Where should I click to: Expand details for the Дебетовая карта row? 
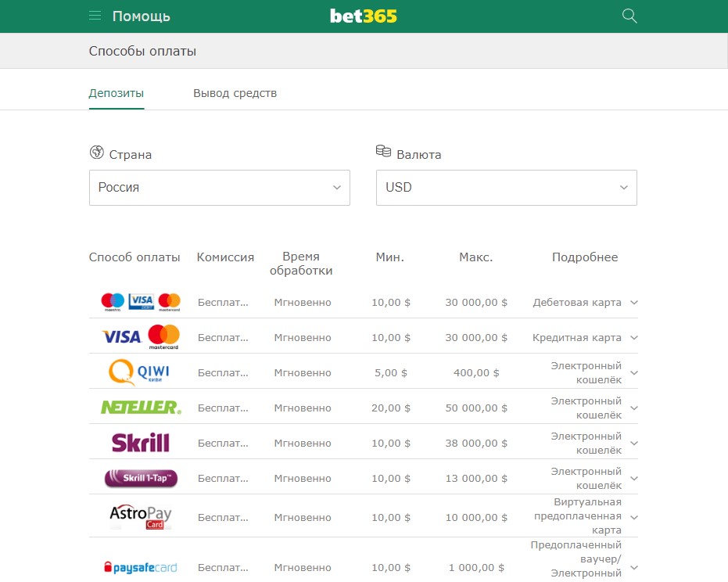[x=634, y=302]
